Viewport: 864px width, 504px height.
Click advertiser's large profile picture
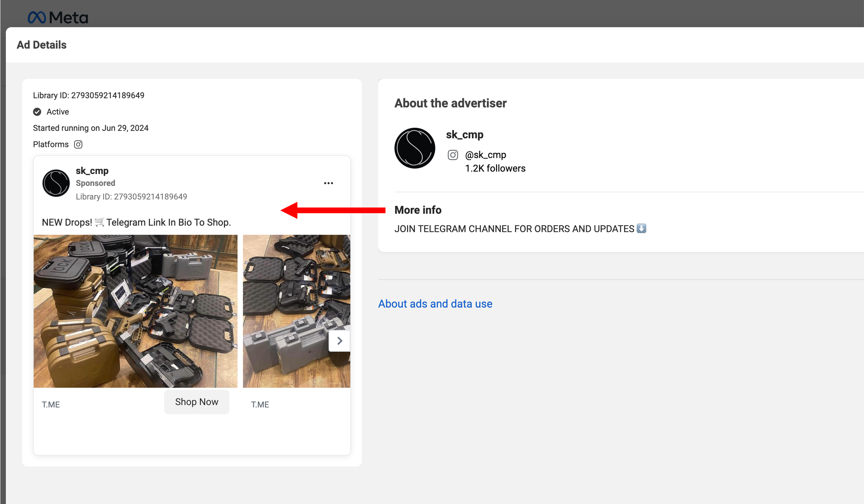click(x=414, y=148)
